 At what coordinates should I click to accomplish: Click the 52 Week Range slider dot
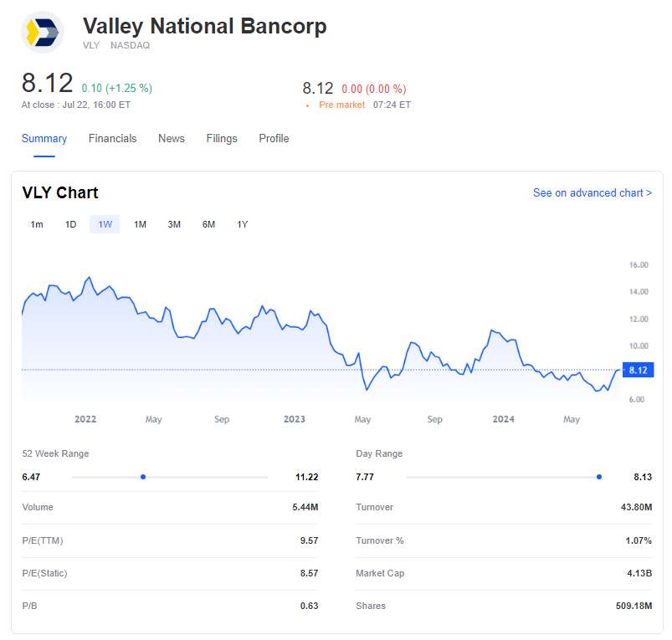143,477
